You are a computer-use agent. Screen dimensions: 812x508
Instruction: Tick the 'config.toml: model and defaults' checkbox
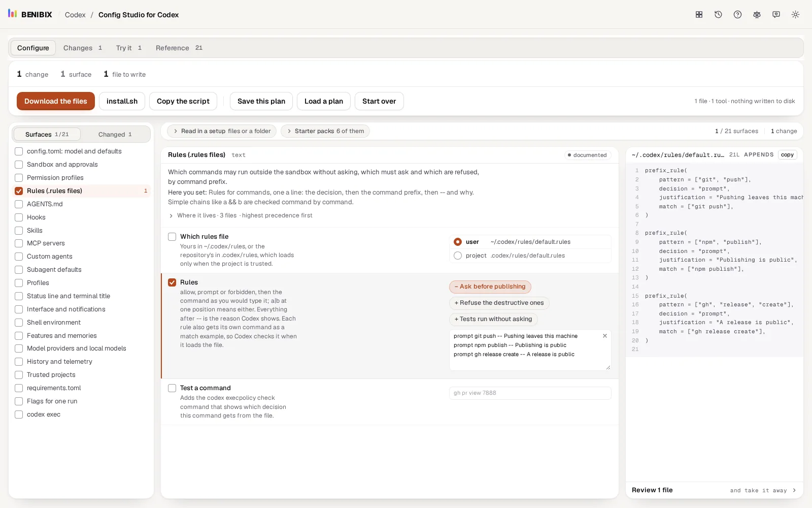[x=19, y=151]
